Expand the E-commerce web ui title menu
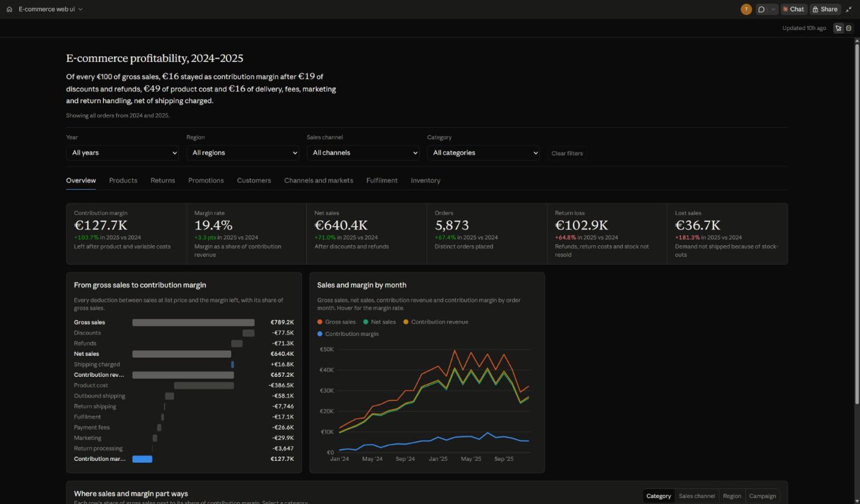This screenshot has height=504, width=860. point(50,9)
